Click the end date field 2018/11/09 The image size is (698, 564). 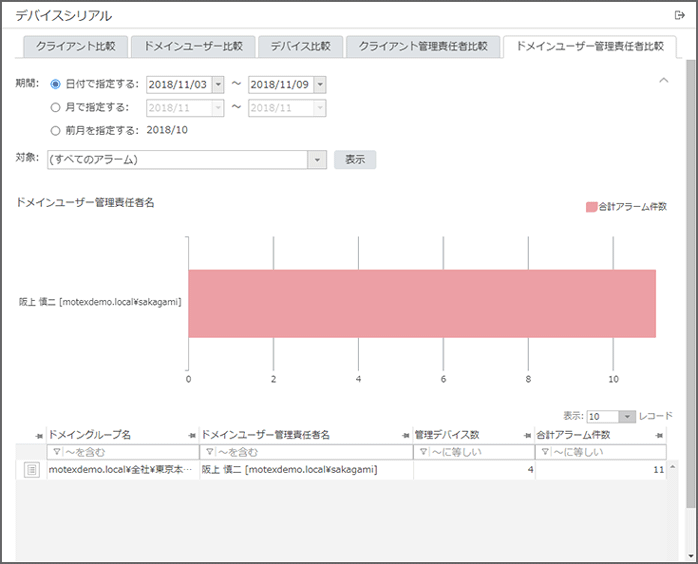(x=281, y=85)
